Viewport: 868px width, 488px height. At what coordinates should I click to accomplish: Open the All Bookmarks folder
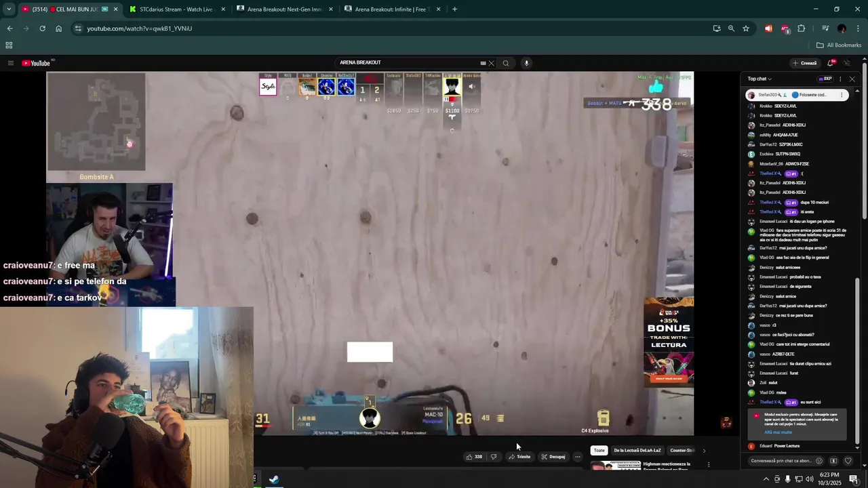tap(839, 45)
